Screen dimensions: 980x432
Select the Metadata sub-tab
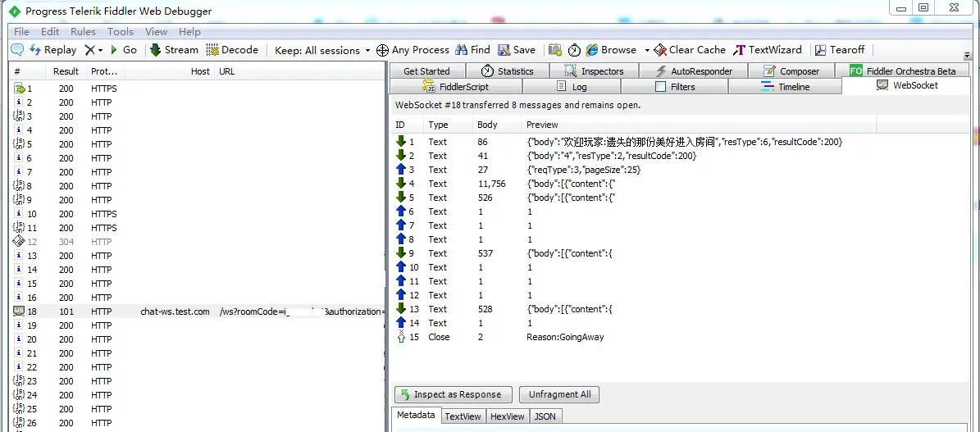(x=416, y=415)
